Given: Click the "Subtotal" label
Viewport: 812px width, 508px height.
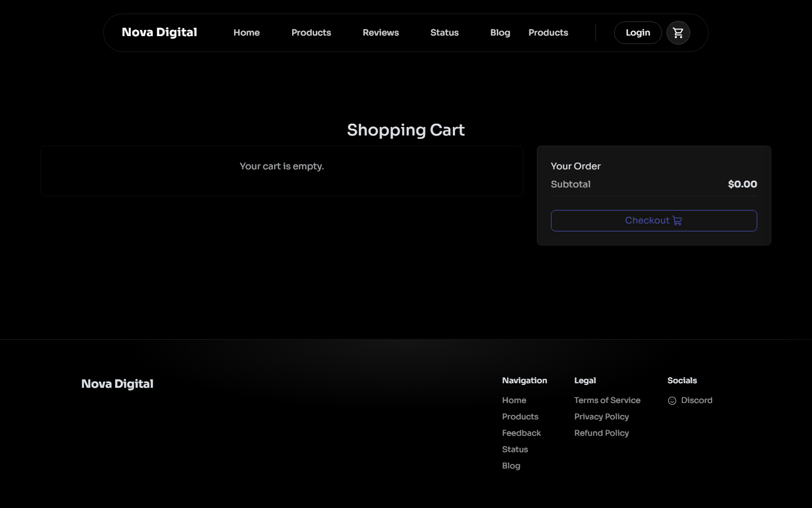Looking at the screenshot, I should pos(571,184).
